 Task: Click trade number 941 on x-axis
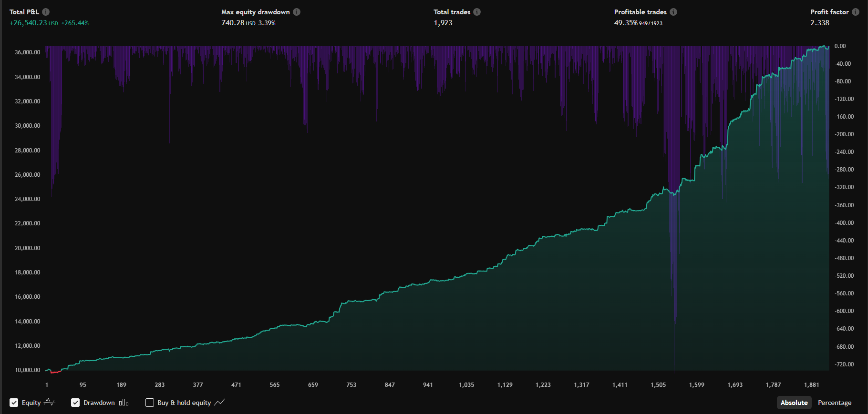click(428, 385)
